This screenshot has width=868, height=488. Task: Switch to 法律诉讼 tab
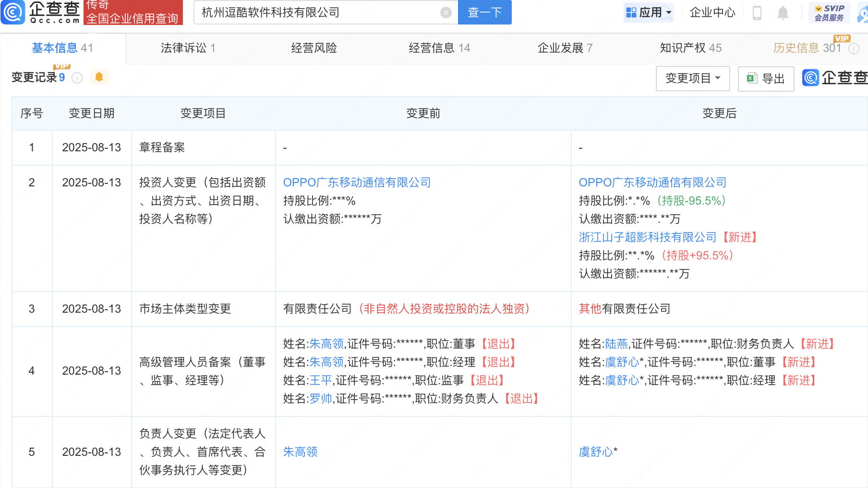pos(188,48)
